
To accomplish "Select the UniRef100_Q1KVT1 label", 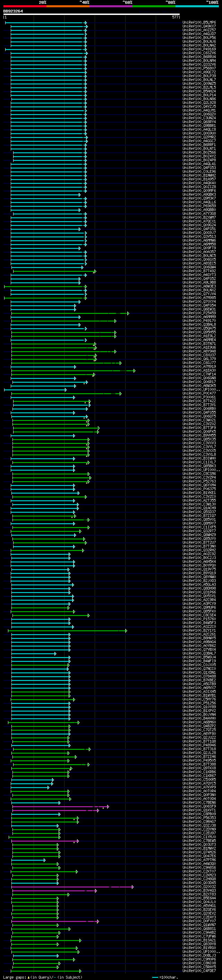I will [x=199, y=810].
